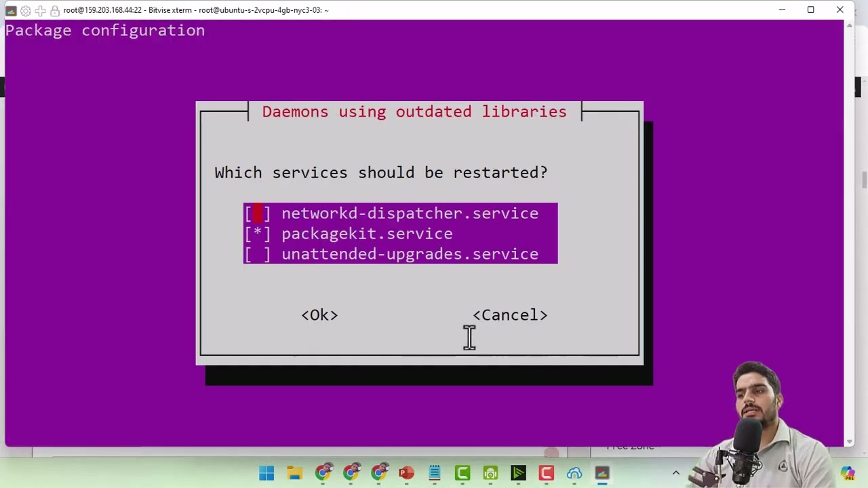Open PowerPoint from taskbar
868x488 pixels.
pos(406,473)
